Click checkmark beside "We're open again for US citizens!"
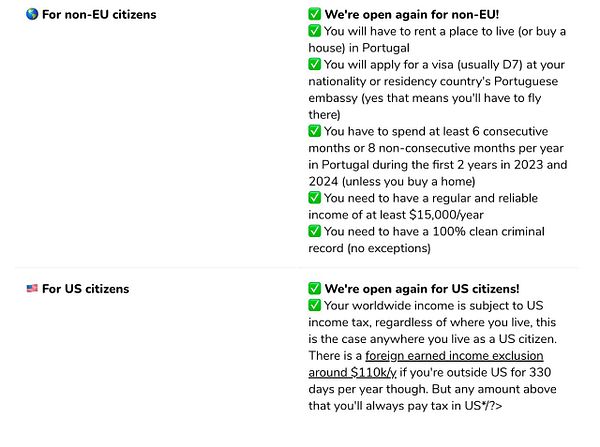This screenshot has height=447, width=600. (314, 289)
